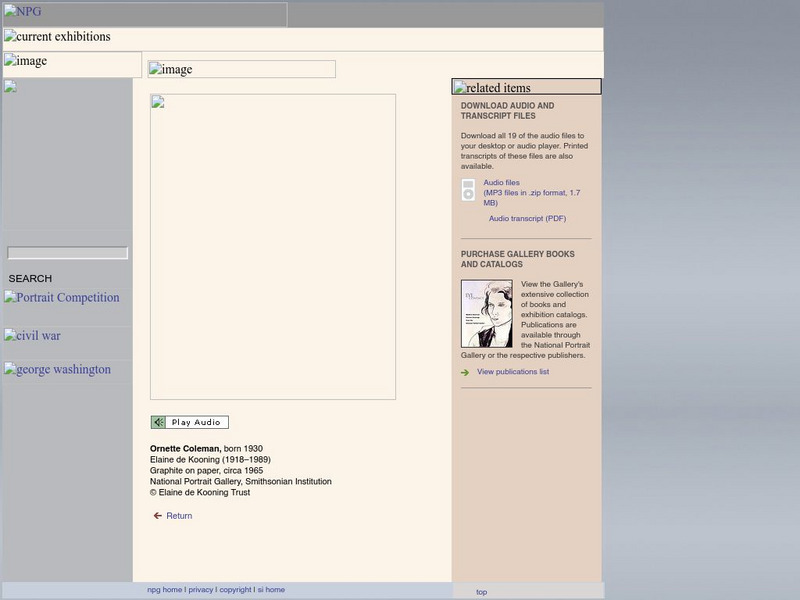Click the publications book cover thumbnail
This screenshot has width=800, height=600.
487,314
